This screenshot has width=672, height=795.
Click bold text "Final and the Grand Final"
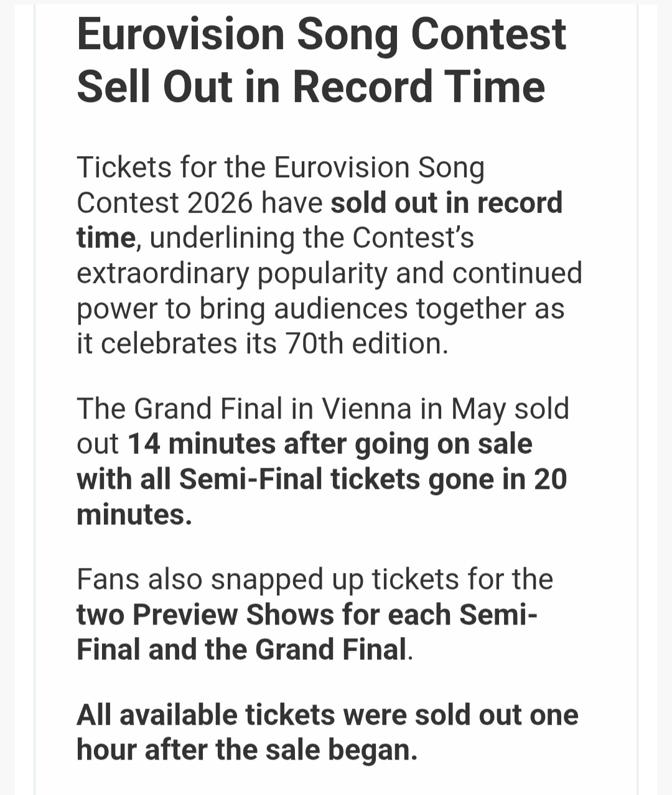(241, 650)
